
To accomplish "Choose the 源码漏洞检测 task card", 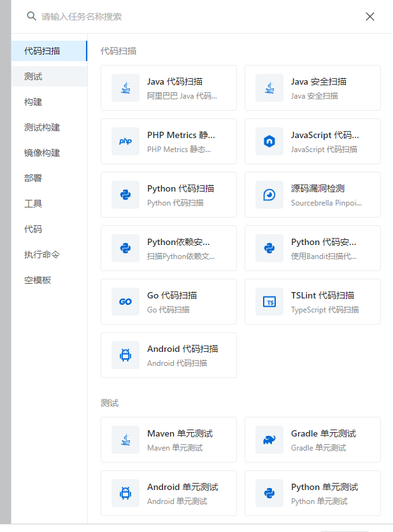I will coord(313,195).
